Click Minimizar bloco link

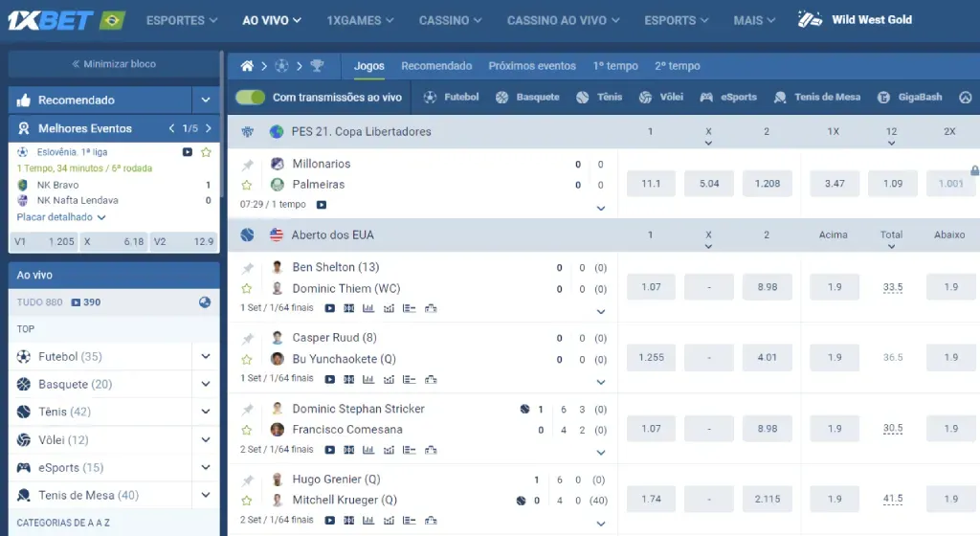114,64
